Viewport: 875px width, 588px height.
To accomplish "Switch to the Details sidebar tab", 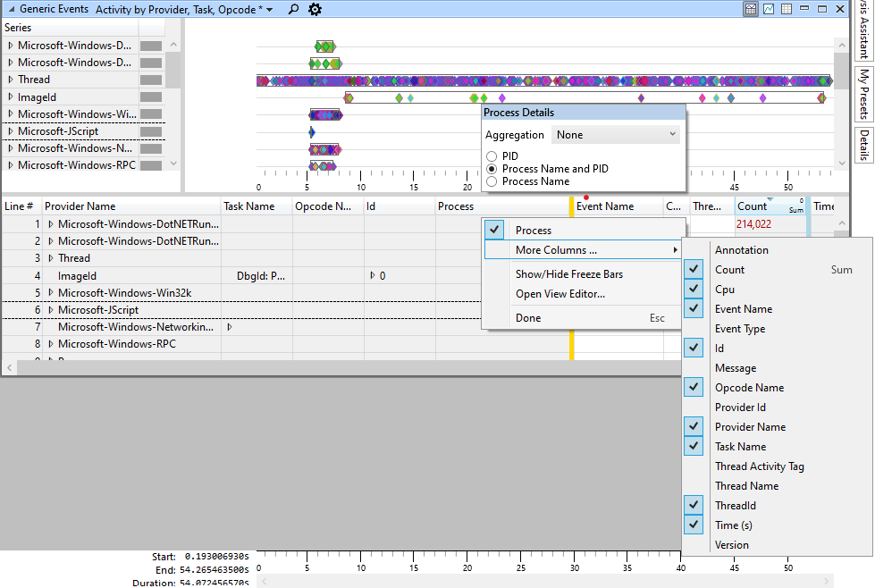I will [863, 141].
